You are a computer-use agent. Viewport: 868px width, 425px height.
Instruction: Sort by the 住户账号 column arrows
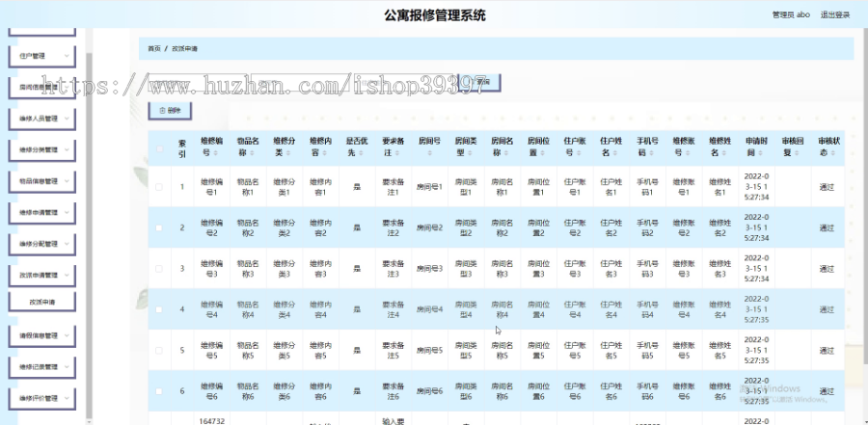pyautogui.click(x=579, y=153)
